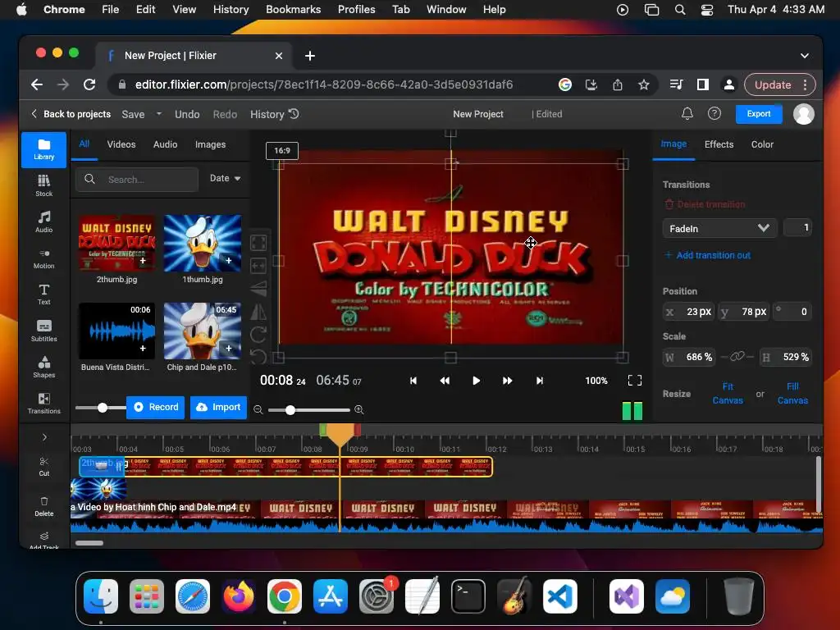This screenshot has height=630, width=840.
Task: Flip image vertically with the canvas tool
Action: tap(258, 288)
